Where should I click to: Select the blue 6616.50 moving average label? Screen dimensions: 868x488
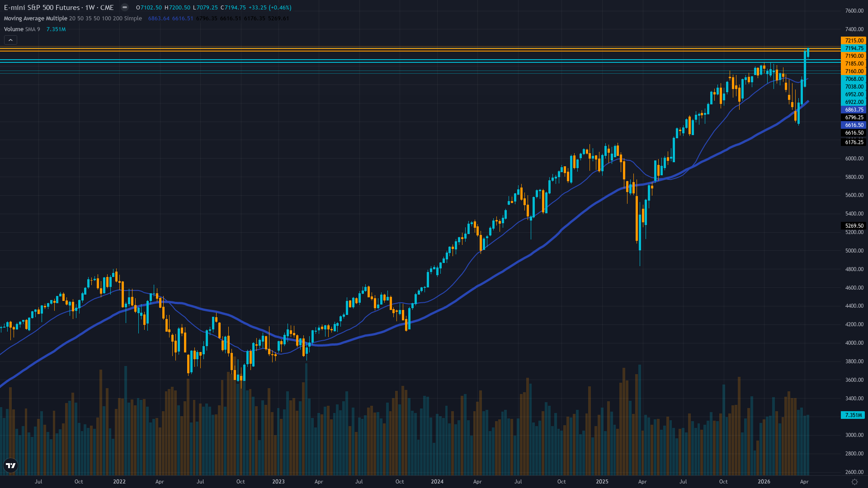point(853,125)
